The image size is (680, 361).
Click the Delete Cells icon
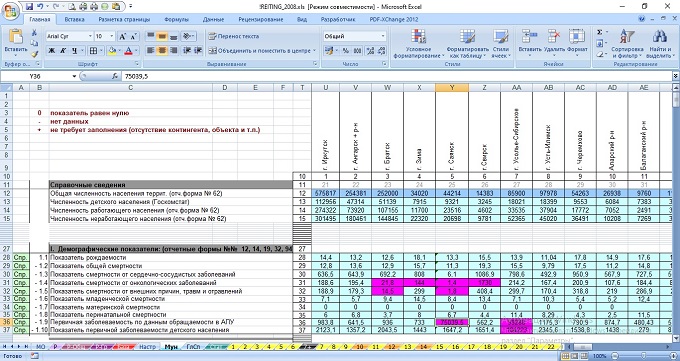pyautogui.click(x=554, y=44)
